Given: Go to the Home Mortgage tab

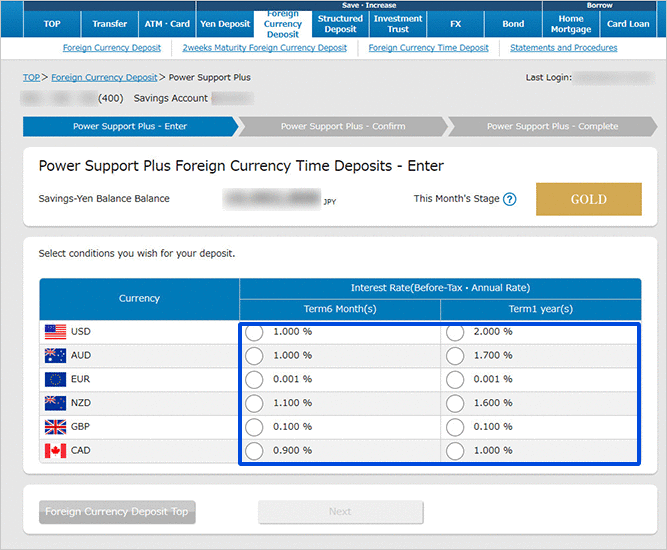Looking at the screenshot, I should 571,24.
